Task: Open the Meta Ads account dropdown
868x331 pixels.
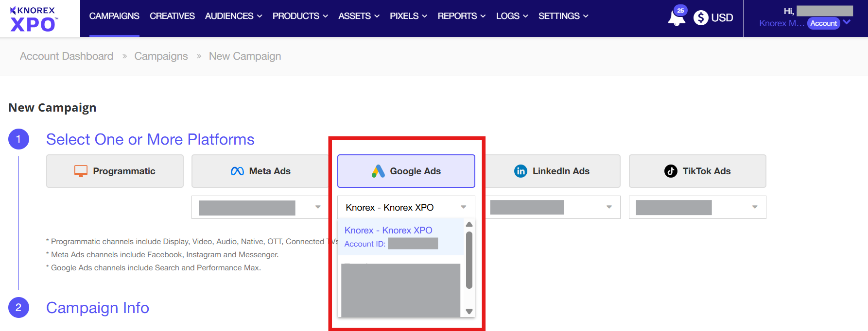Action: pyautogui.click(x=260, y=207)
